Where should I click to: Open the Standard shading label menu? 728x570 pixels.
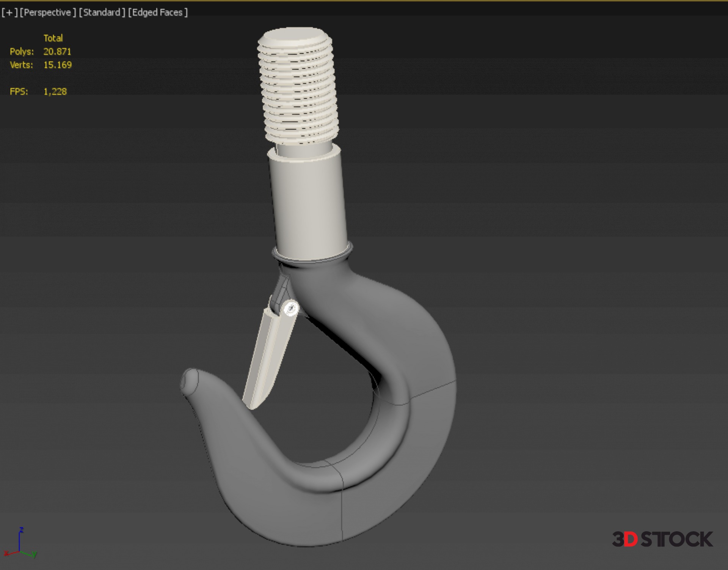tap(102, 13)
